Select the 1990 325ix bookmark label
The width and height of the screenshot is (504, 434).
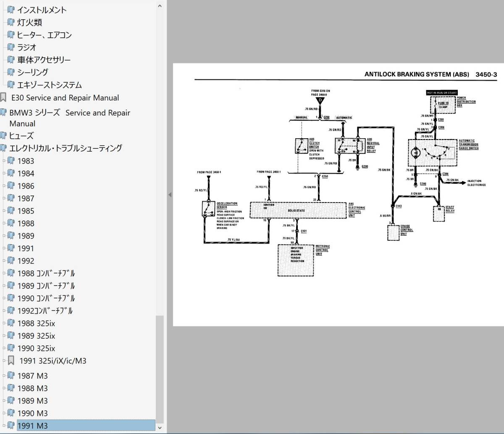click(36, 348)
